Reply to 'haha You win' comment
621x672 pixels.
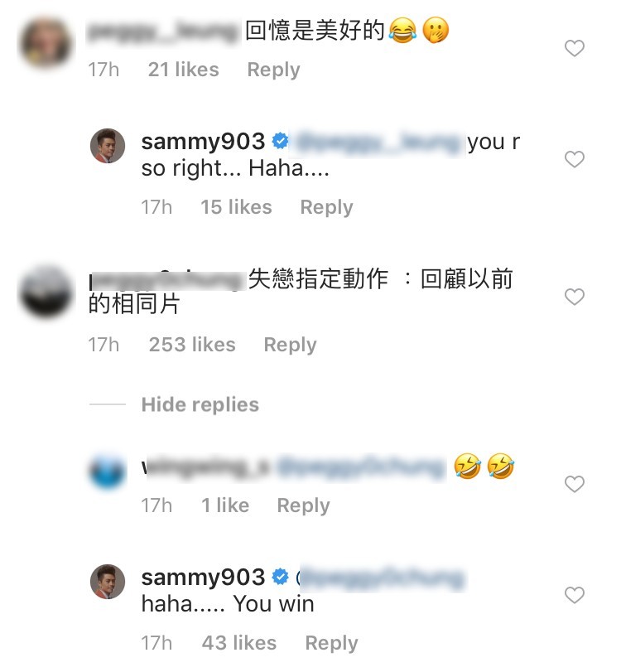pyautogui.click(x=331, y=643)
